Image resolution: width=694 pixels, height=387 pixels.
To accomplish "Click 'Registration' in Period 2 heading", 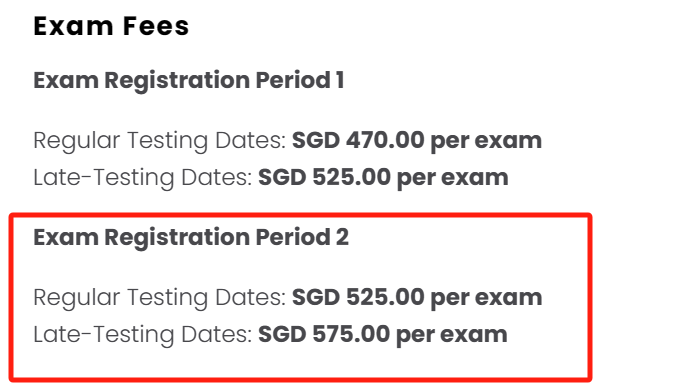I will 177,238.
